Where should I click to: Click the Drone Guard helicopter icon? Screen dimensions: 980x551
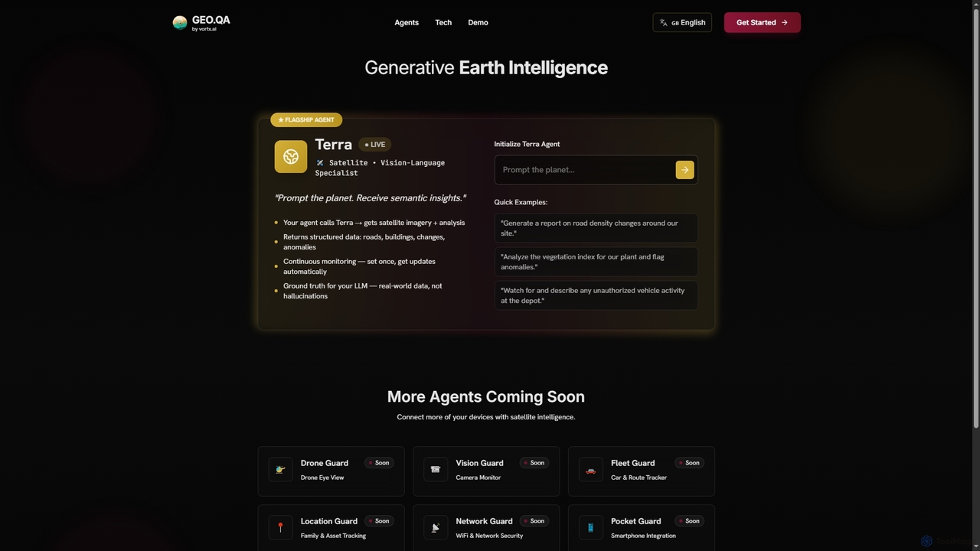pyautogui.click(x=281, y=469)
